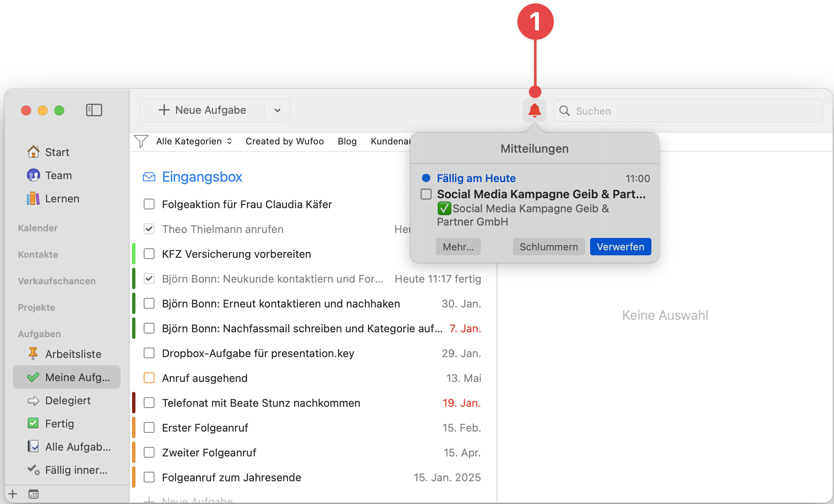Select task Dropbox-Aufgabe für presentation.key
Image resolution: width=834 pixels, height=504 pixels.
click(x=313, y=353)
